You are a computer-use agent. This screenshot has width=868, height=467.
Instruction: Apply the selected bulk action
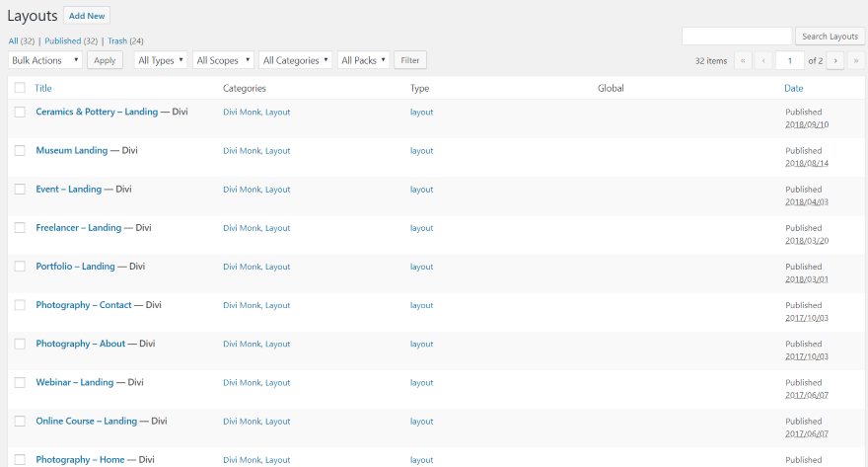tap(105, 61)
